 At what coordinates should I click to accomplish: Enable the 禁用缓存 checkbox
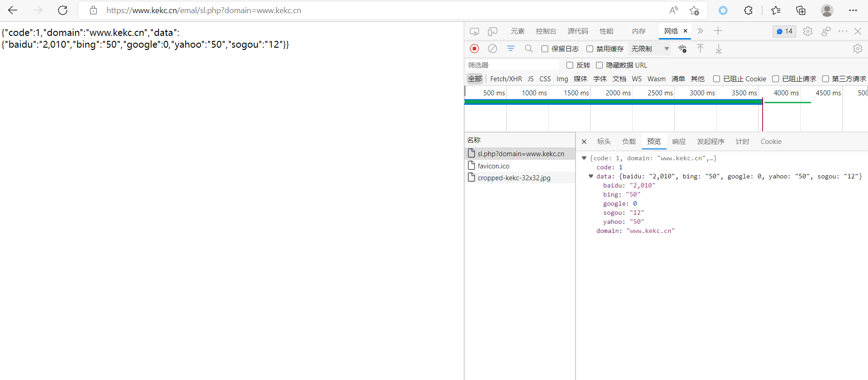pyautogui.click(x=590, y=49)
